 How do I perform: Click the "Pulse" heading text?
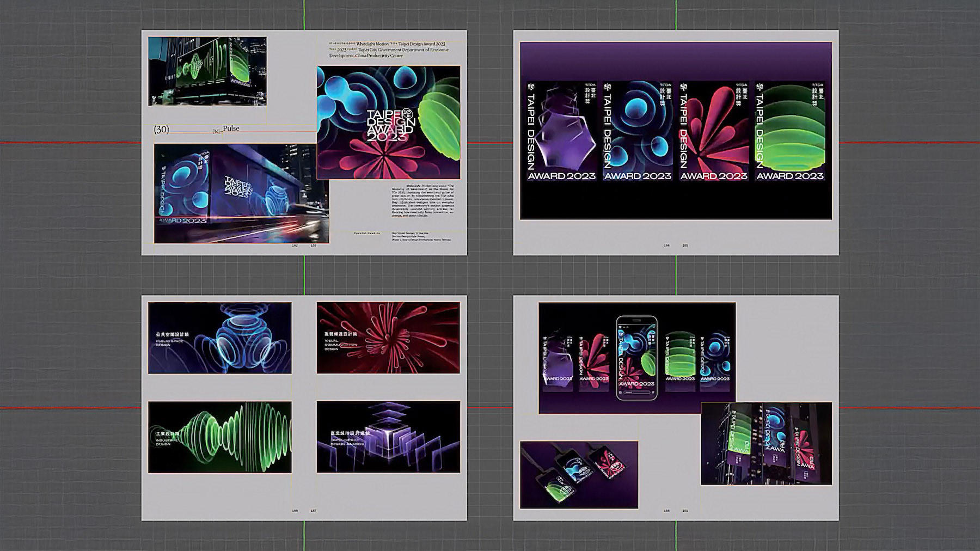tap(231, 128)
